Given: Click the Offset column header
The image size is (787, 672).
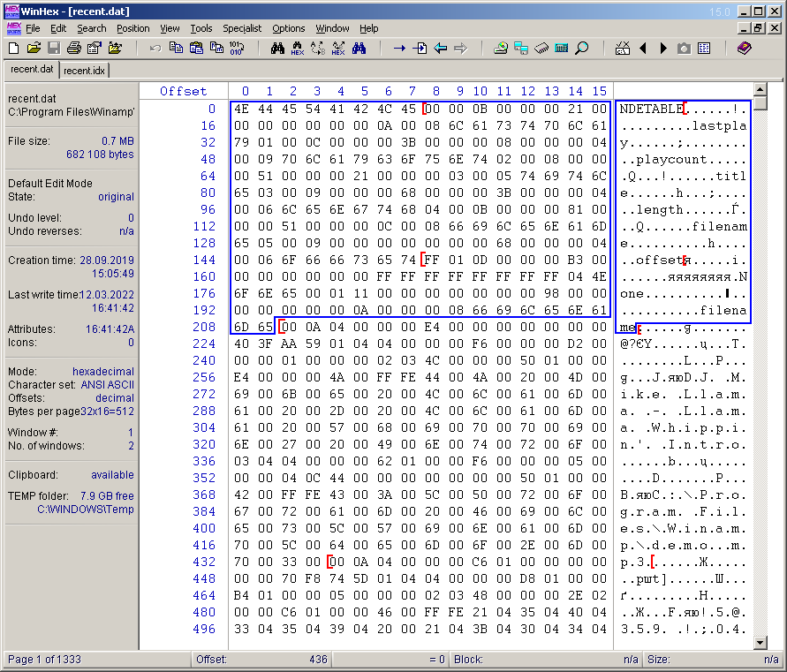Looking at the screenshot, I should coord(183,91).
